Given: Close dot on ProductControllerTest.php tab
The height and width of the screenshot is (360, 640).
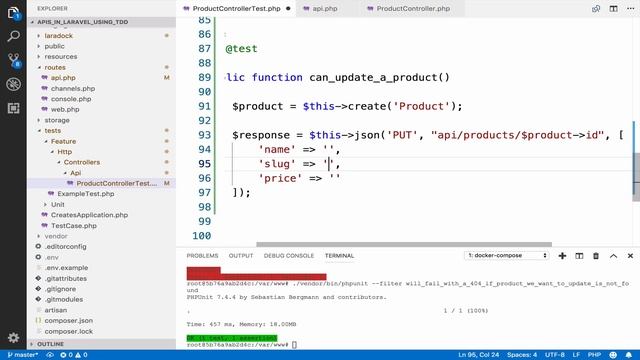Looking at the screenshot, I should pyautogui.click(x=288, y=9).
